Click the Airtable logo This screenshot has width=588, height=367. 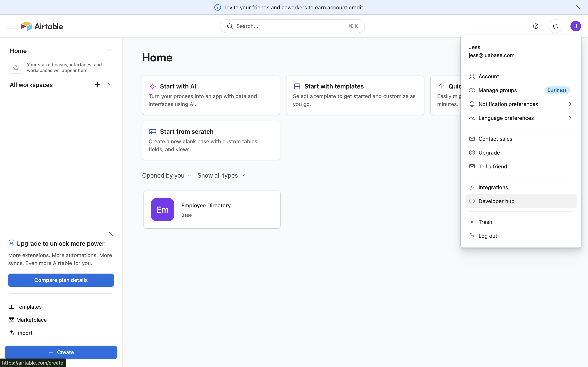[x=42, y=26]
